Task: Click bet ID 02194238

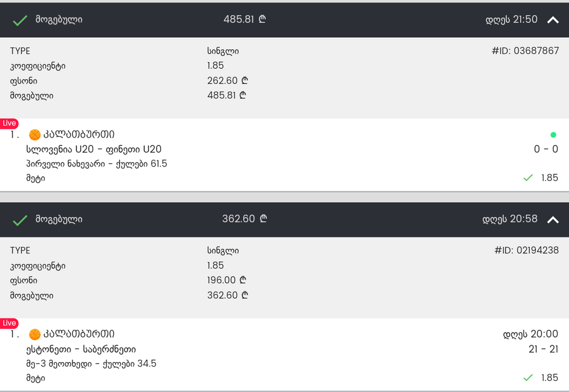Action: (x=526, y=250)
